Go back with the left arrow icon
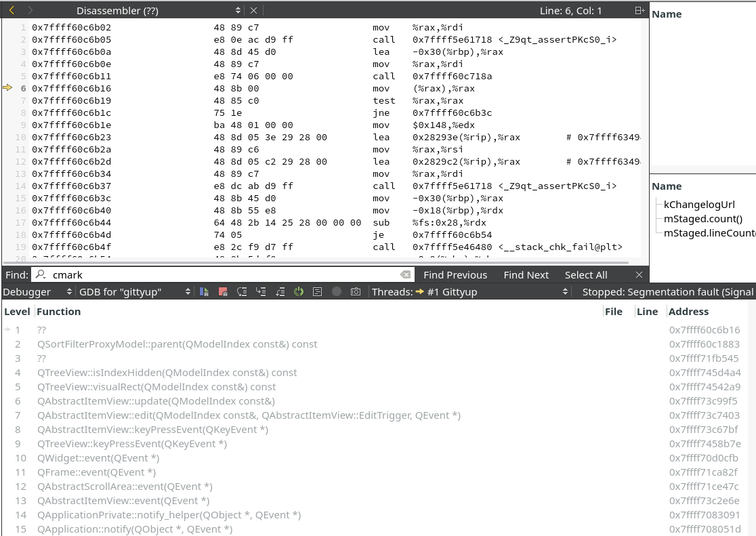 pos(12,10)
